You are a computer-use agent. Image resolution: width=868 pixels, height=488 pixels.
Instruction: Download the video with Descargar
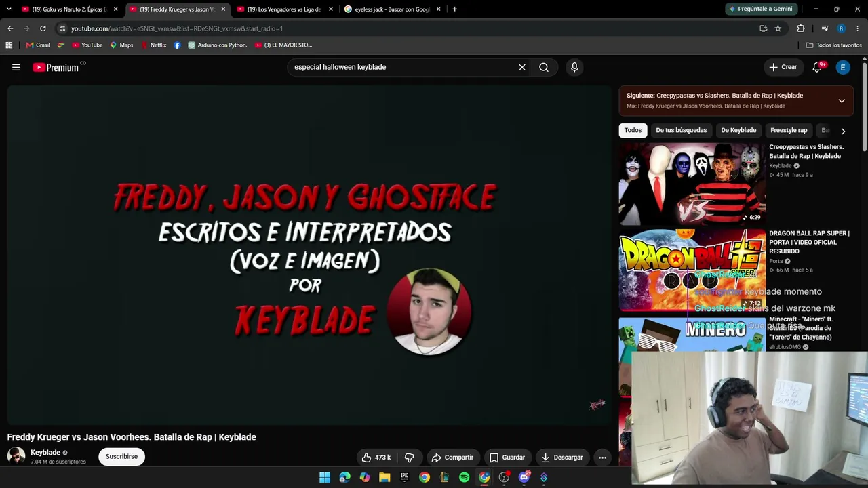pos(562,457)
